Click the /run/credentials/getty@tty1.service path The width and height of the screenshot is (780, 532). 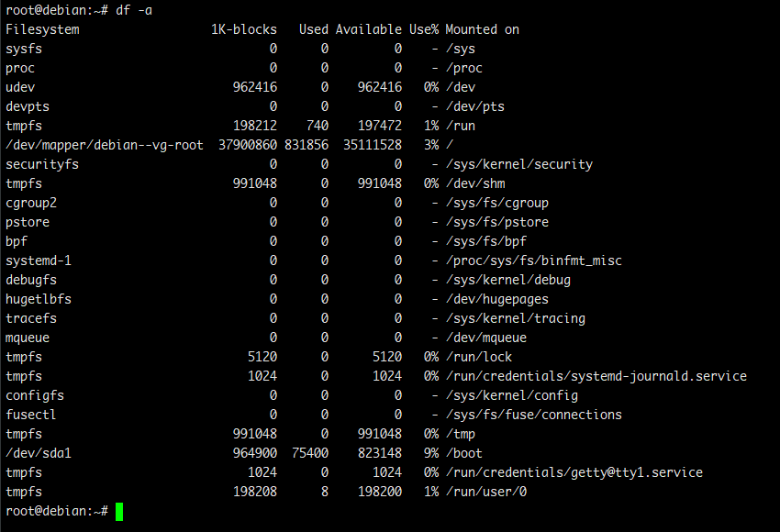[x=574, y=472]
